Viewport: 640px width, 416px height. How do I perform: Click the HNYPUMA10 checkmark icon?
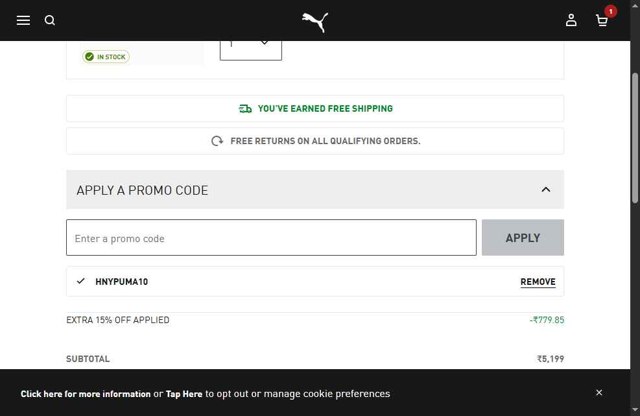tap(81, 281)
